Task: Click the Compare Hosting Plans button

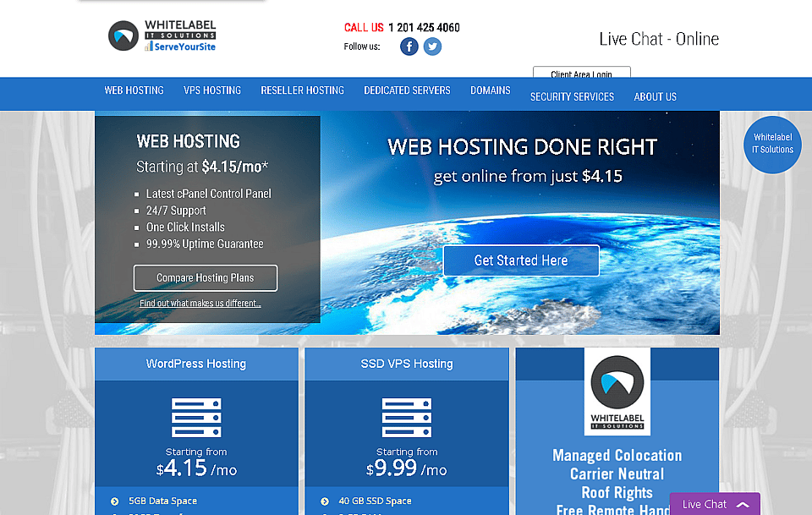Action: coord(206,278)
